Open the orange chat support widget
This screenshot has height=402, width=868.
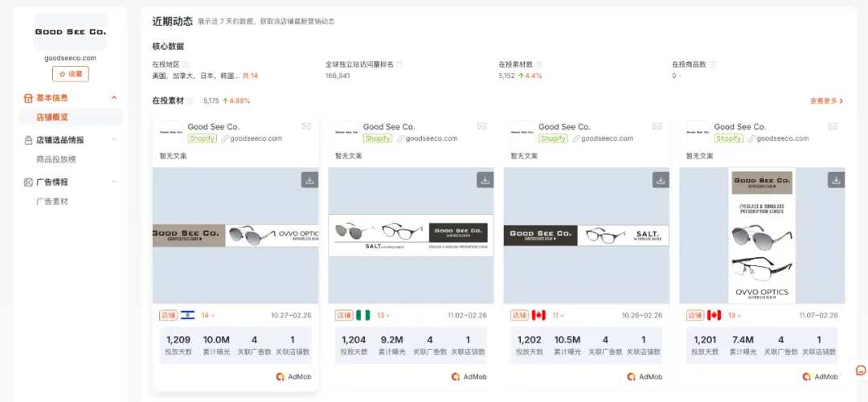[861, 370]
